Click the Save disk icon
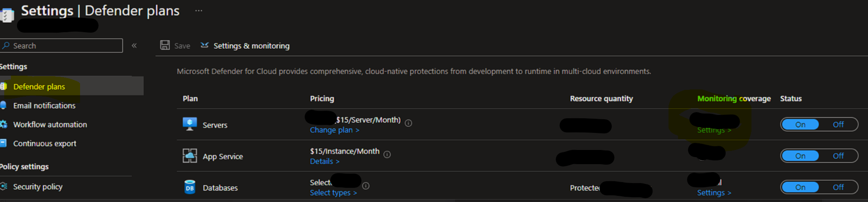The width and height of the screenshot is (868, 202). pos(165,45)
